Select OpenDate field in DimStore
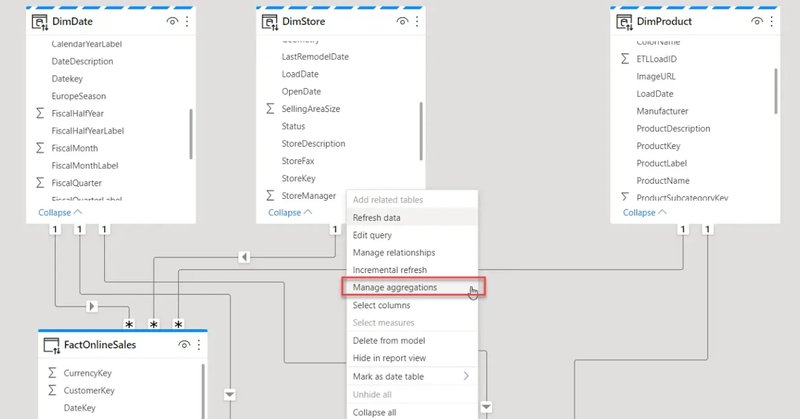Image resolution: width=800 pixels, height=419 pixels. click(x=301, y=91)
